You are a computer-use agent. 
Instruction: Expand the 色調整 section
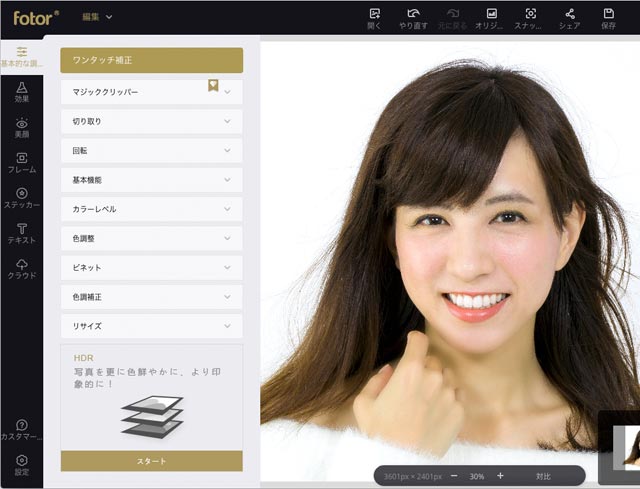pyautogui.click(x=151, y=238)
